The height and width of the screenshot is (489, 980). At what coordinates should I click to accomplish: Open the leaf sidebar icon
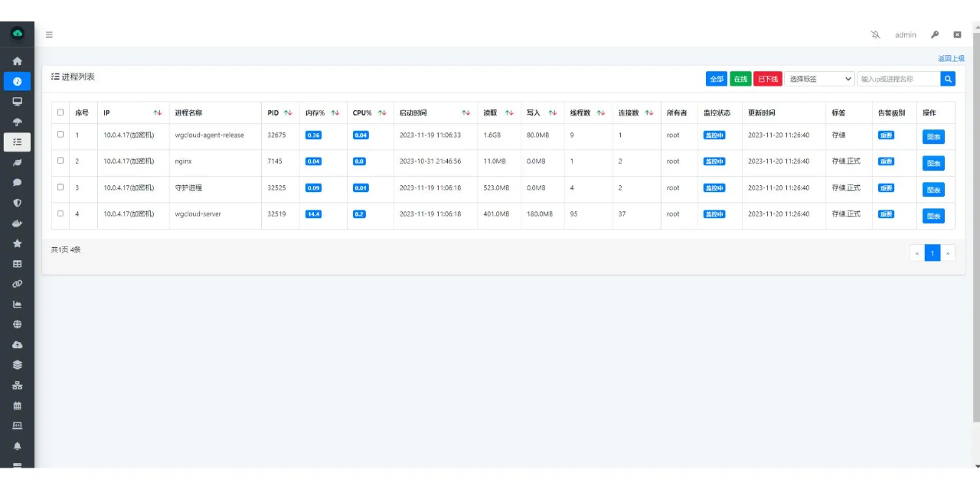coord(17,162)
